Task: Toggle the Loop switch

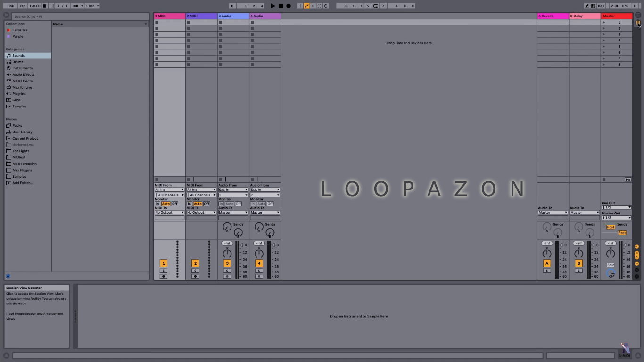Action: [x=375, y=6]
